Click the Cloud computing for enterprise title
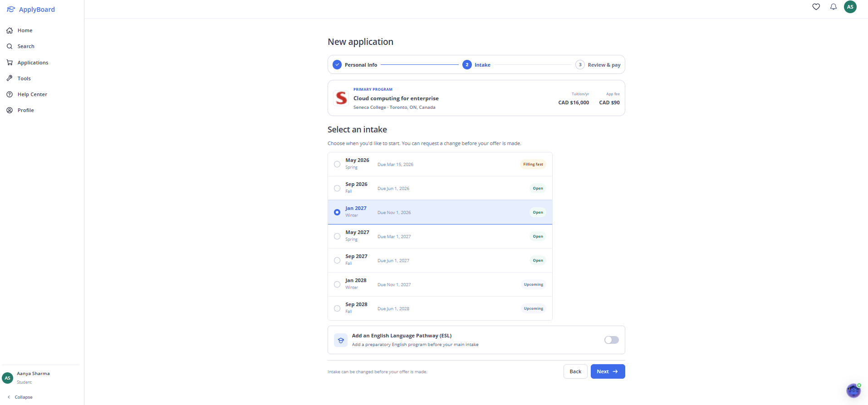The height and width of the screenshot is (405, 868). [396, 98]
